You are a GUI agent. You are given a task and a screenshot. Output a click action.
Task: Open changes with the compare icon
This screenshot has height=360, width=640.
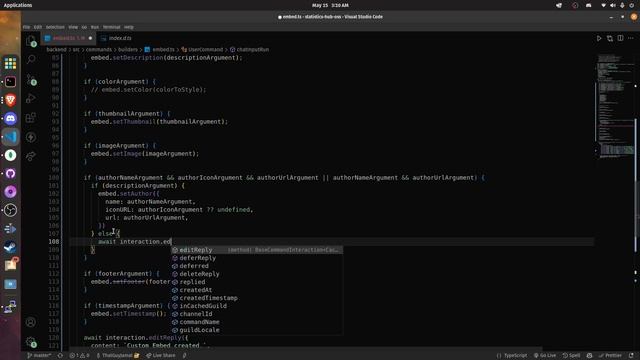pos(609,38)
